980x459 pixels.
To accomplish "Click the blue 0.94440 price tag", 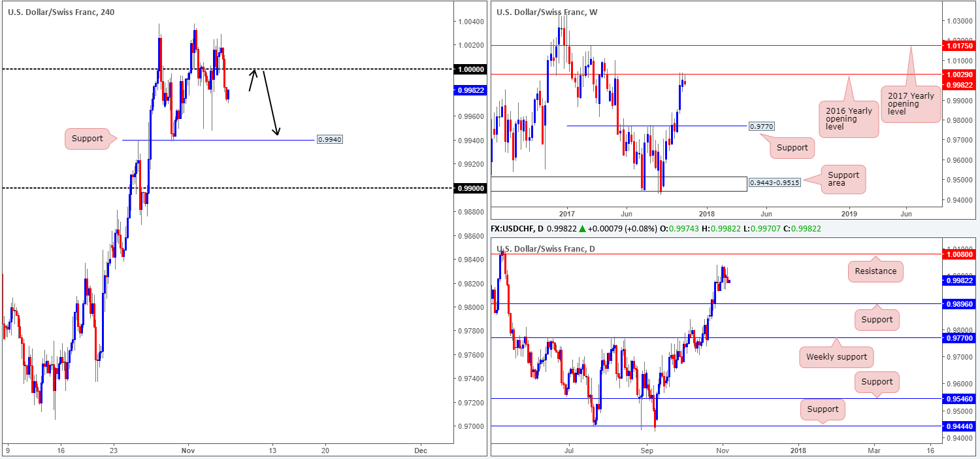I will pos(960,426).
